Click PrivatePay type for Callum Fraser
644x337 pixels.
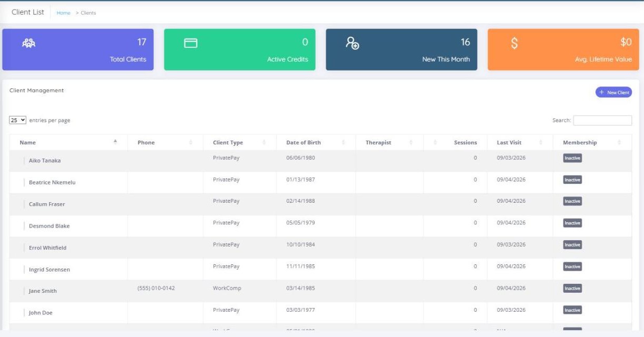(x=226, y=201)
